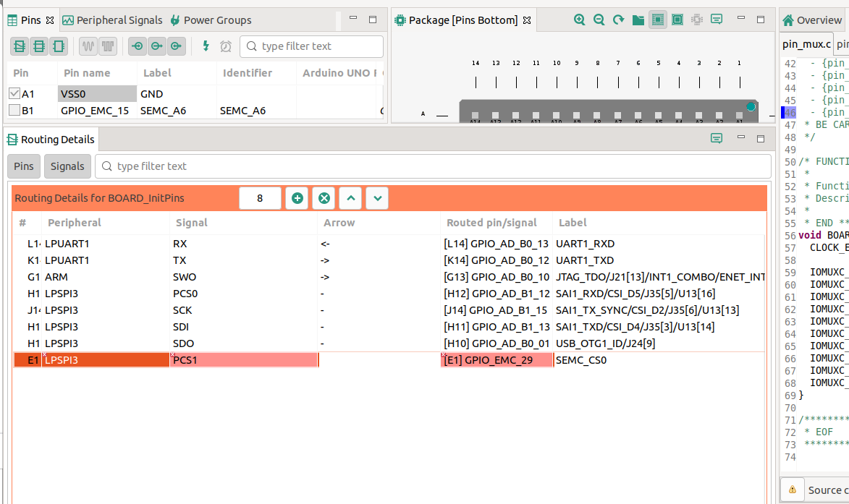Remove the selected routing row

coord(324,198)
